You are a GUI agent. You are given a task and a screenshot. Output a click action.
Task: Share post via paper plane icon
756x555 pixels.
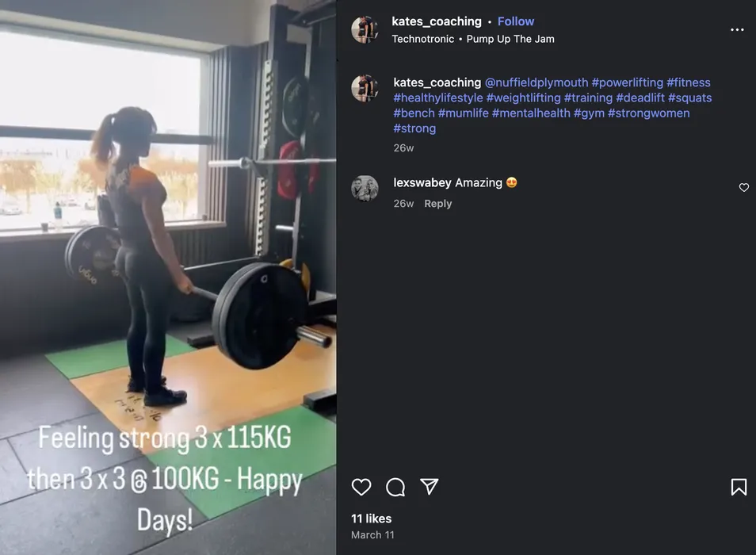click(429, 487)
